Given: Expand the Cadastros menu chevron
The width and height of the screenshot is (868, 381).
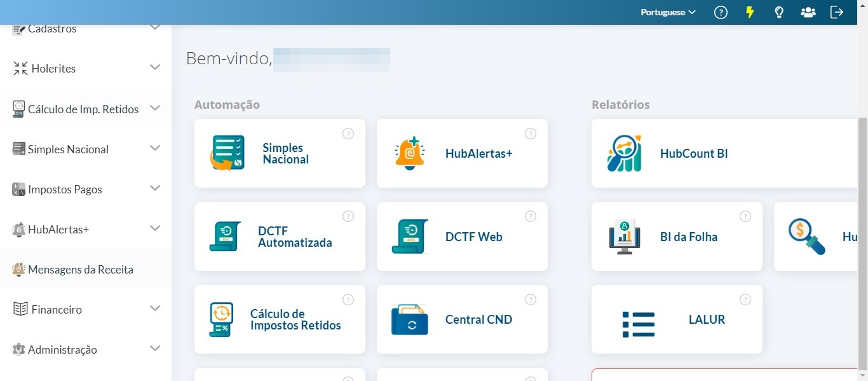Looking at the screenshot, I should [155, 27].
